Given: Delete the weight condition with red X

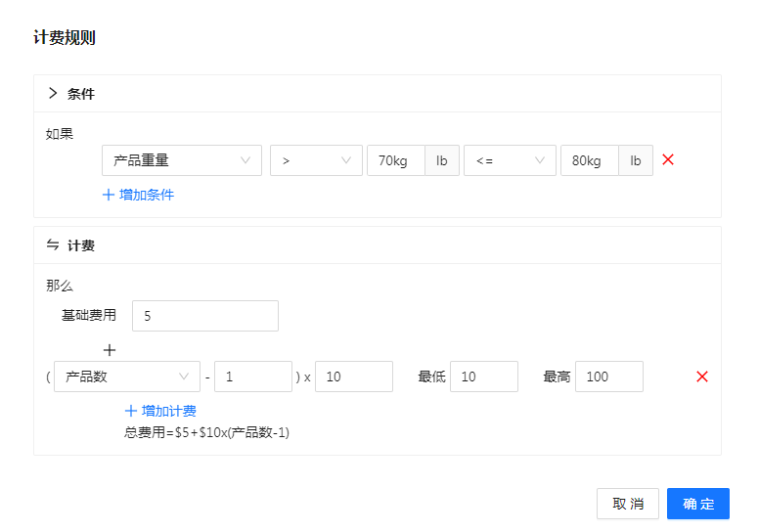Looking at the screenshot, I should coord(668,159).
